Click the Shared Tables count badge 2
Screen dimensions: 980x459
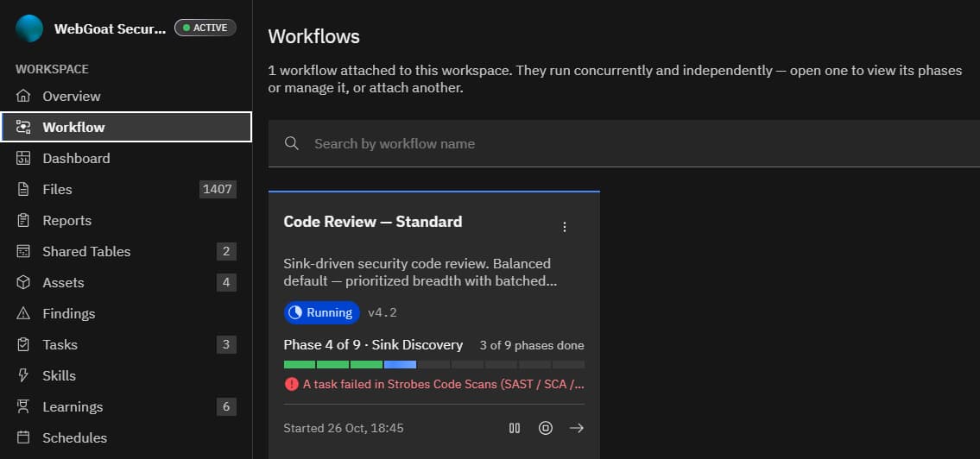[226, 252]
